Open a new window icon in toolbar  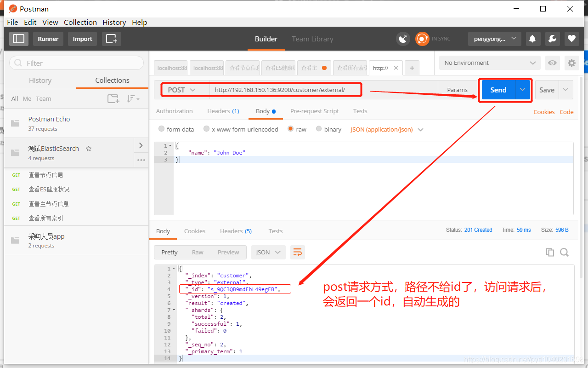pos(112,39)
